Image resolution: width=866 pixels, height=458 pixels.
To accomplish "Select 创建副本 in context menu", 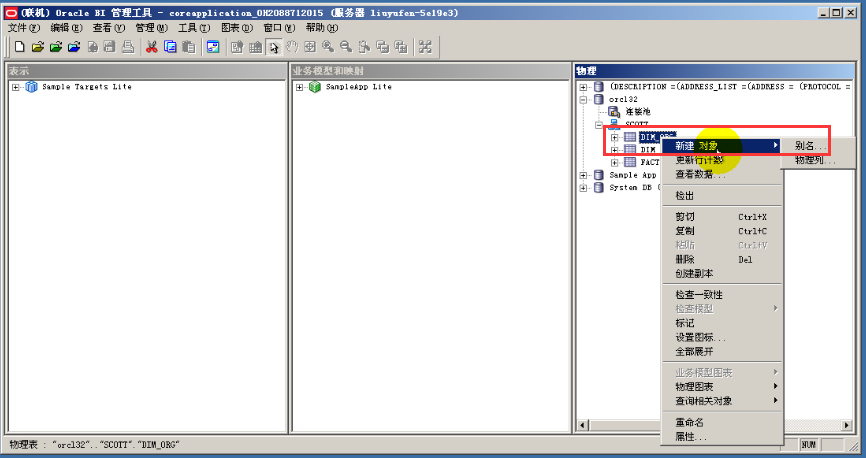I will [x=722, y=273].
